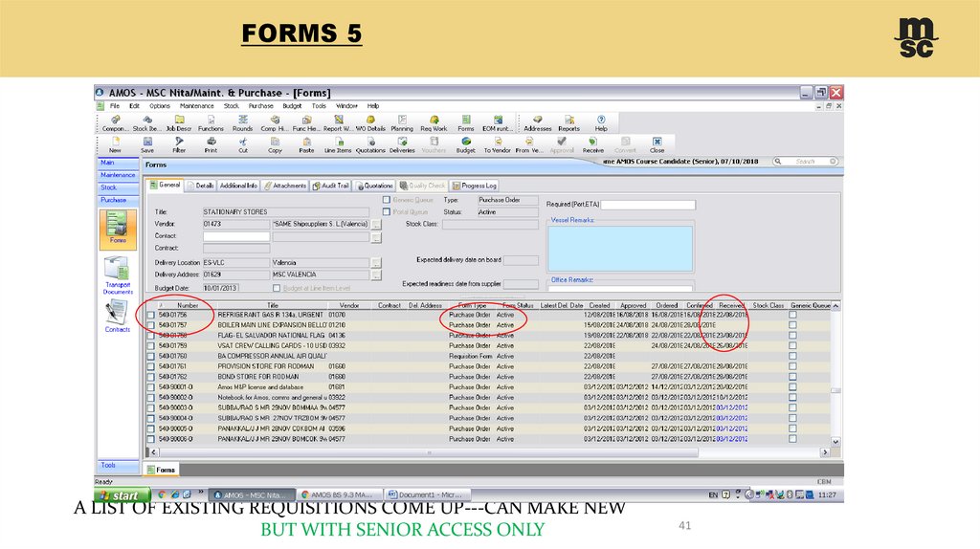Tick Generic Queue box for REFRIGERANT GAS row
This screenshot has width=980, height=549.
(792, 315)
